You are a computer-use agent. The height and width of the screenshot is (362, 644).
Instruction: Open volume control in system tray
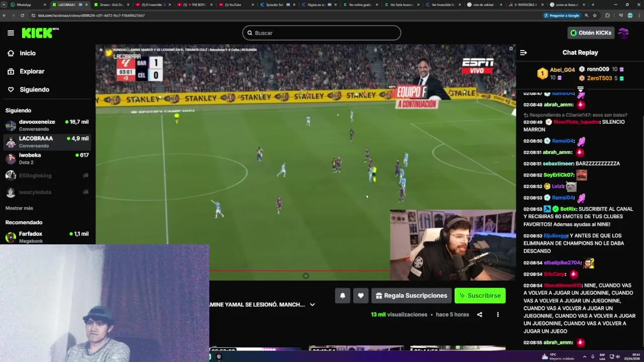(617, 356)
